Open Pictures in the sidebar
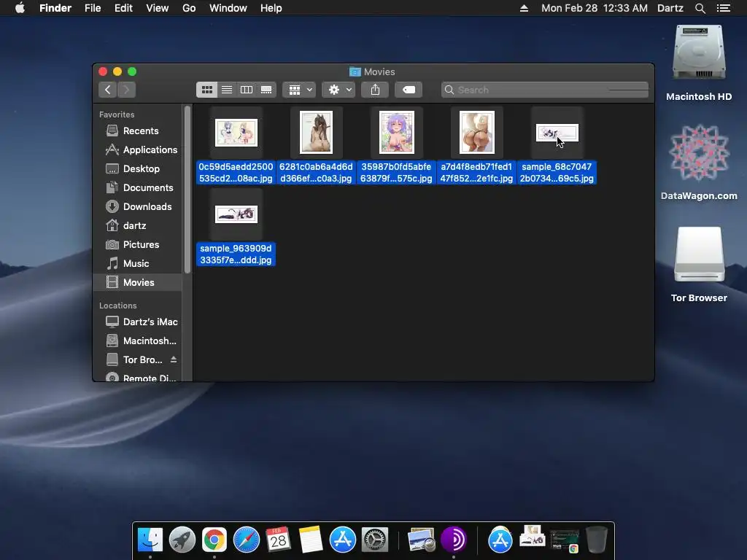This screenshot has width=747, height=560. (138, 244)
